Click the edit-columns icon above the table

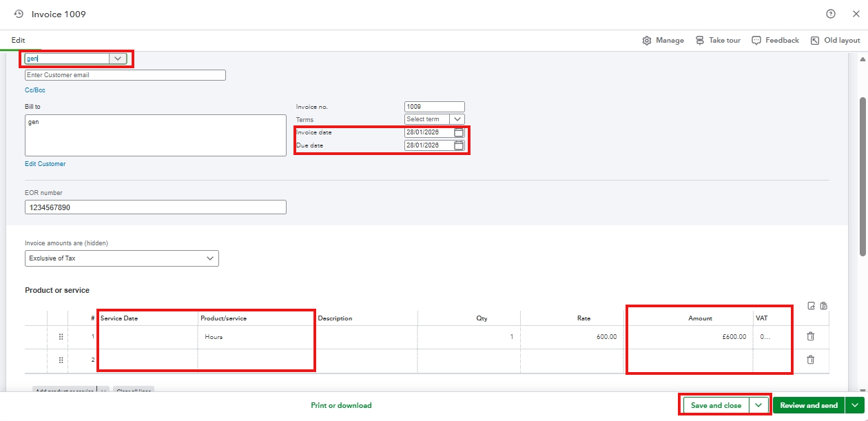[812, 306]
